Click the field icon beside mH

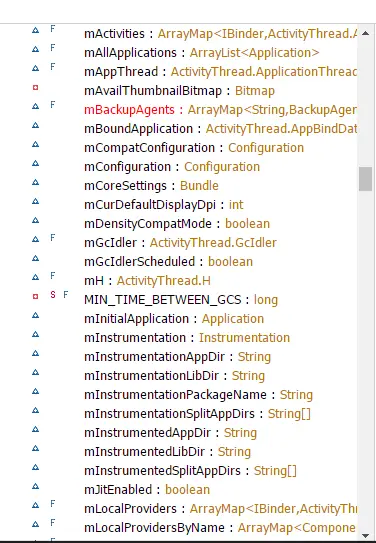(x=35, y=277)
